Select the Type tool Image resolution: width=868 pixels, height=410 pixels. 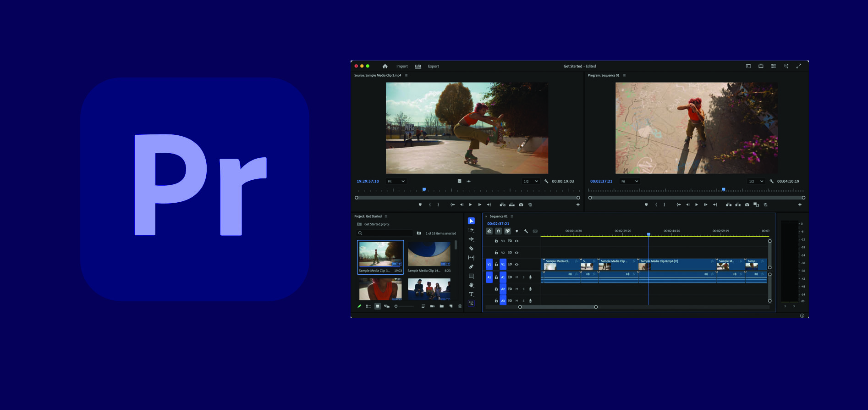coord(471,294)
